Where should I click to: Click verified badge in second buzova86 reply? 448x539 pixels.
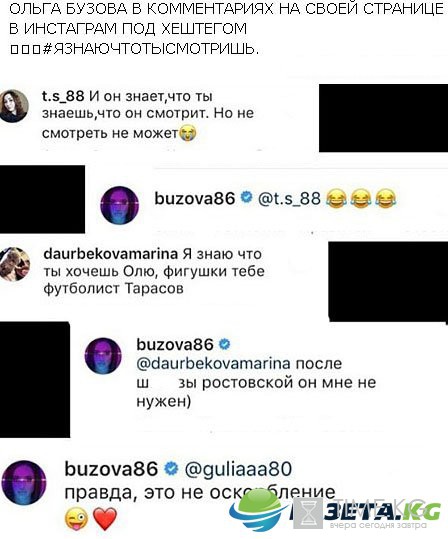(225, 344)
